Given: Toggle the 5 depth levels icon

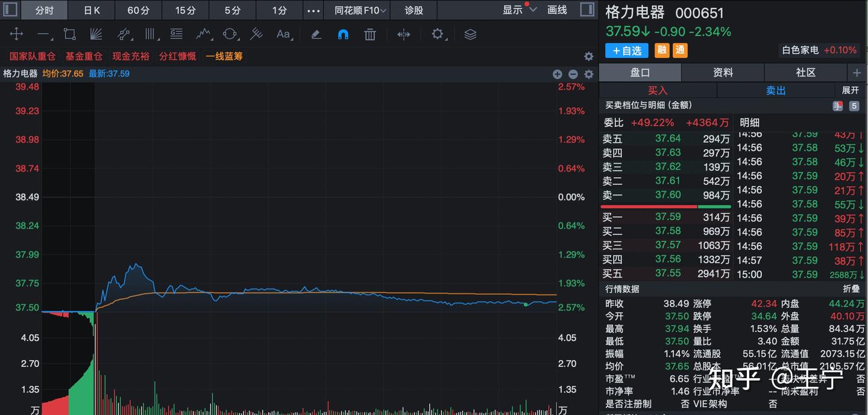Looking at the screenshot, I should tap(854, 106).
